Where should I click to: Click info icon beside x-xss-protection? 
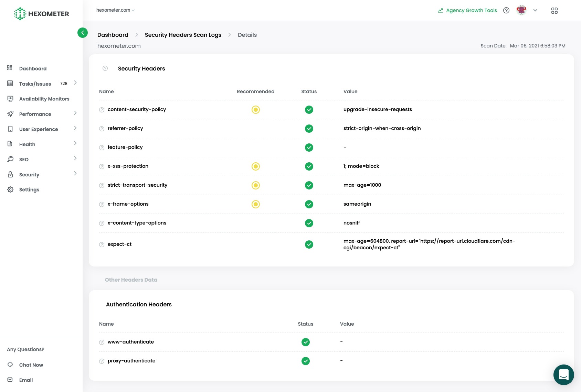click(102, 167)
